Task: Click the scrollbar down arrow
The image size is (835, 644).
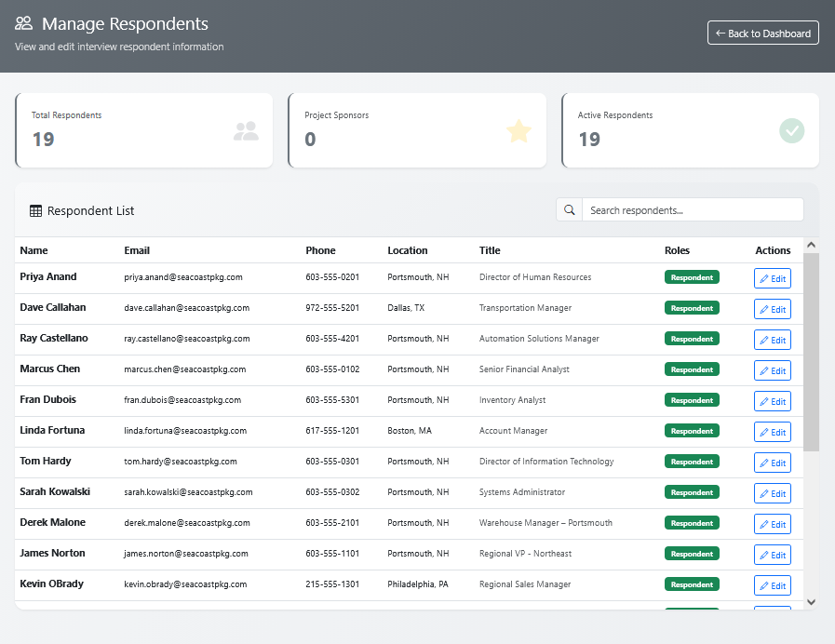Action: tap(811, 602)
